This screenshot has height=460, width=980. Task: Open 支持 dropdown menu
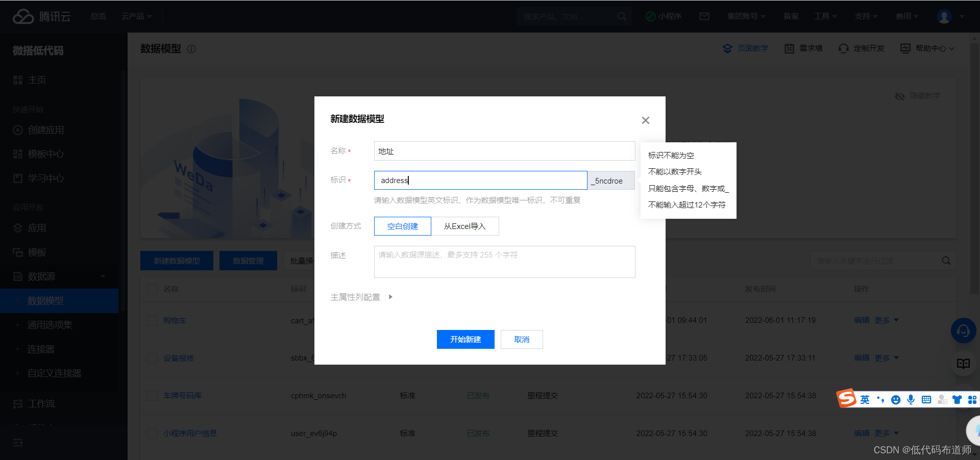click(x=866, y=16)
